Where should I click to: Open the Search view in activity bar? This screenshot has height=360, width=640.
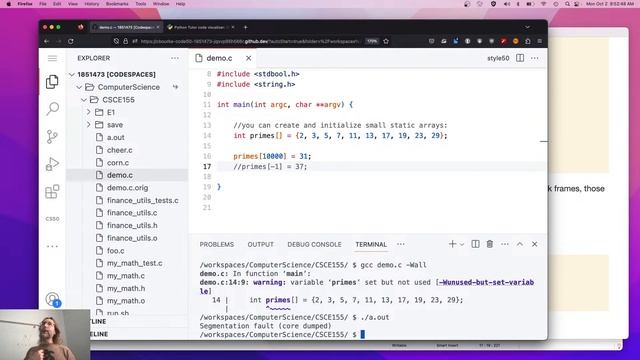[52, 109]
